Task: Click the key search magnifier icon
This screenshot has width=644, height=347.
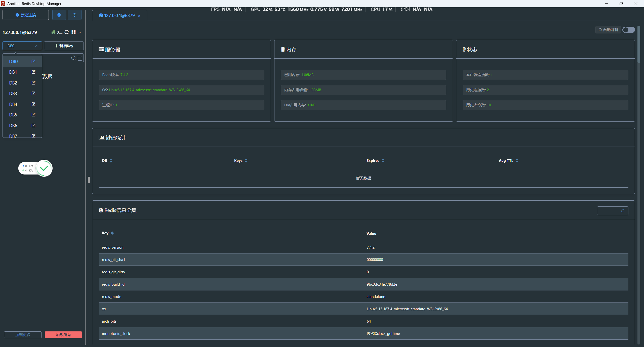Action: click(x=73, y=58)
